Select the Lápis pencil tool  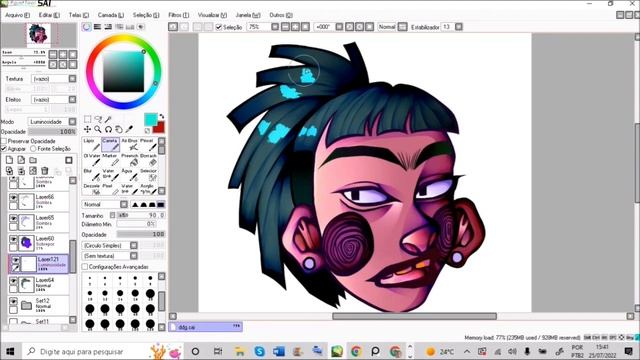[x=91, y=144]
